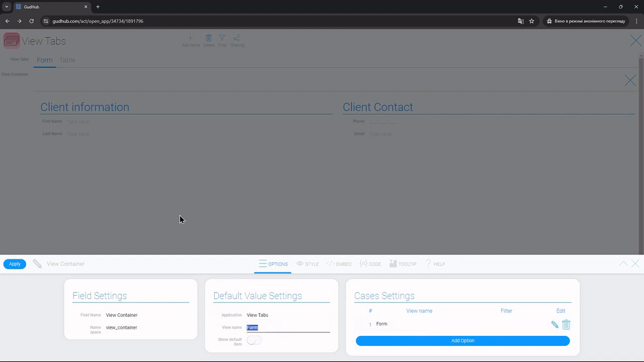Close the settings panel with X icon

click(636, 264)
